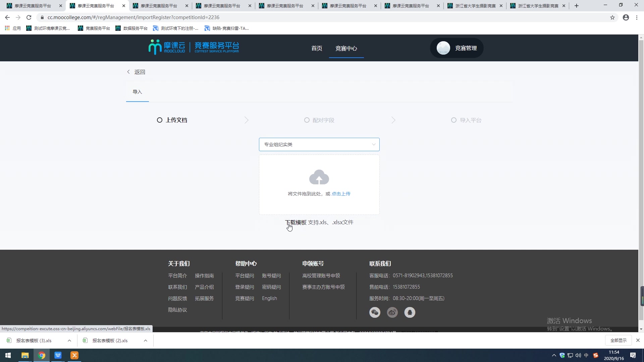Image resolution: width=644 pixels, height=362 pixels.
Task: Open downloaded file 报名表模板 (3).xls
Action: (34, 341)
